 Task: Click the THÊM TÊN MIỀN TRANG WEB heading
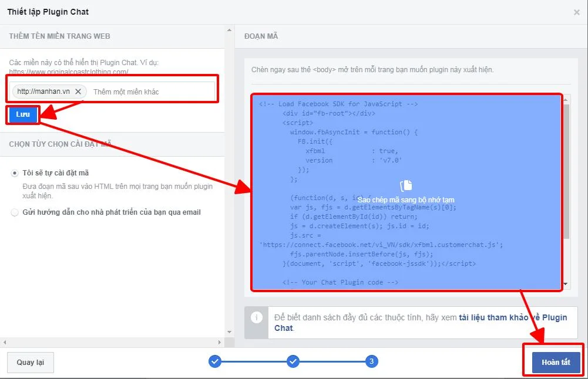(60, 36)
